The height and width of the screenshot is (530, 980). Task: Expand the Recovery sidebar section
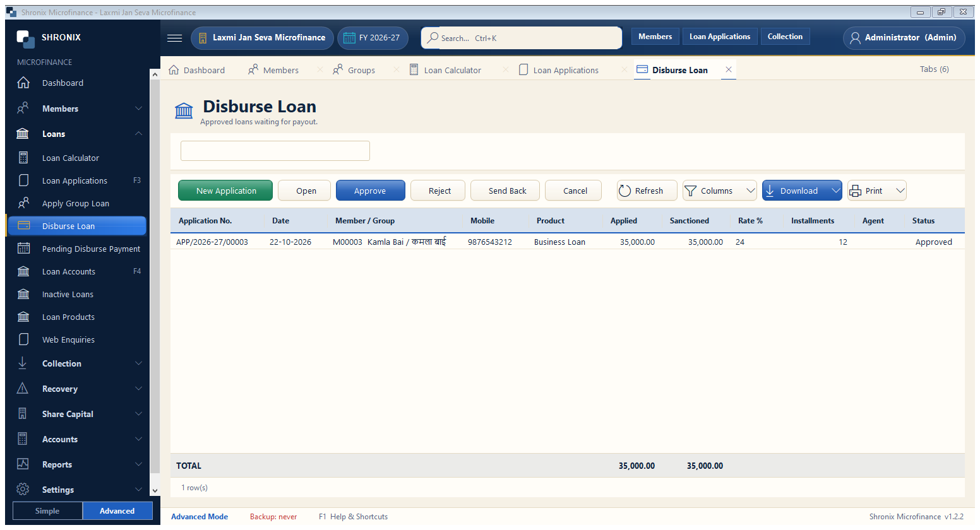pyautogui.click(x=138, y=389)
